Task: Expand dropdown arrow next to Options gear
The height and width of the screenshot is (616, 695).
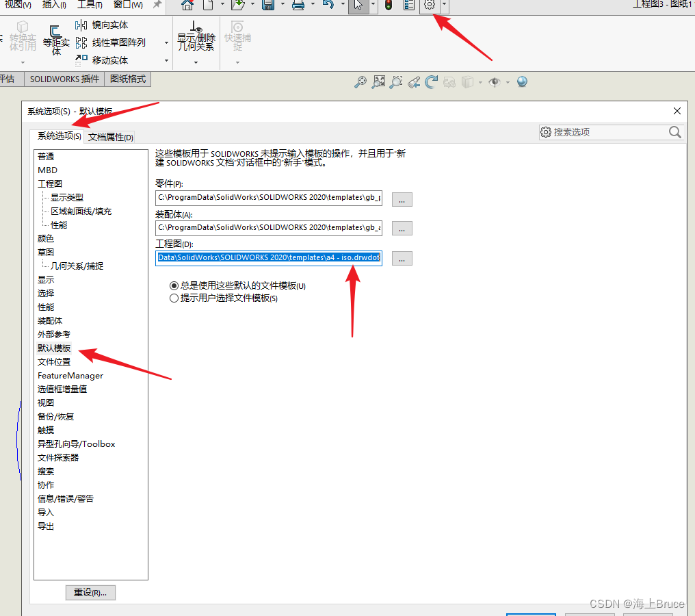Action: (x=444, y=4)
